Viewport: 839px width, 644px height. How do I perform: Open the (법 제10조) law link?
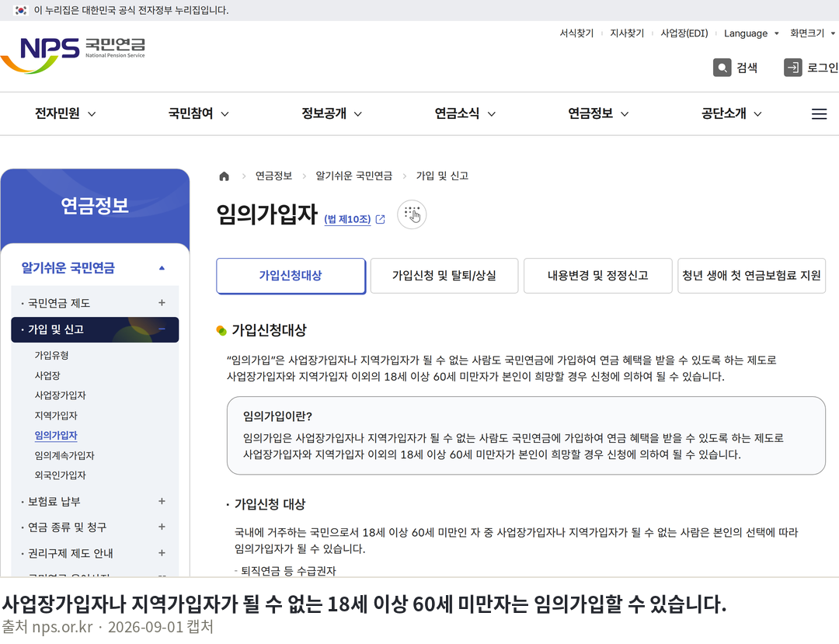(x=347, y=219)
